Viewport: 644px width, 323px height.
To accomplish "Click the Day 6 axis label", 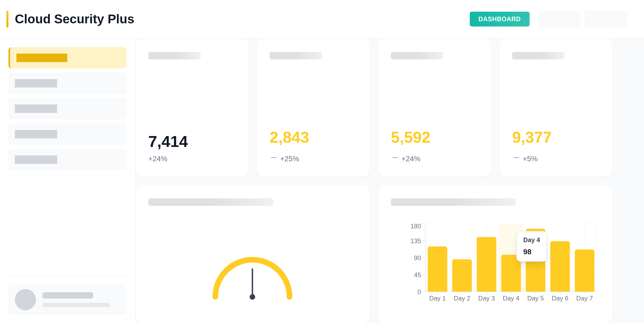I will pos(560,298).
